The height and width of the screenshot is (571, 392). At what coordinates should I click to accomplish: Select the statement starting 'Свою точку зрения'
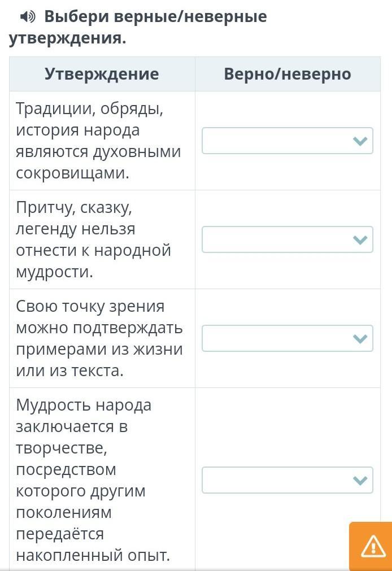point(99,338)
